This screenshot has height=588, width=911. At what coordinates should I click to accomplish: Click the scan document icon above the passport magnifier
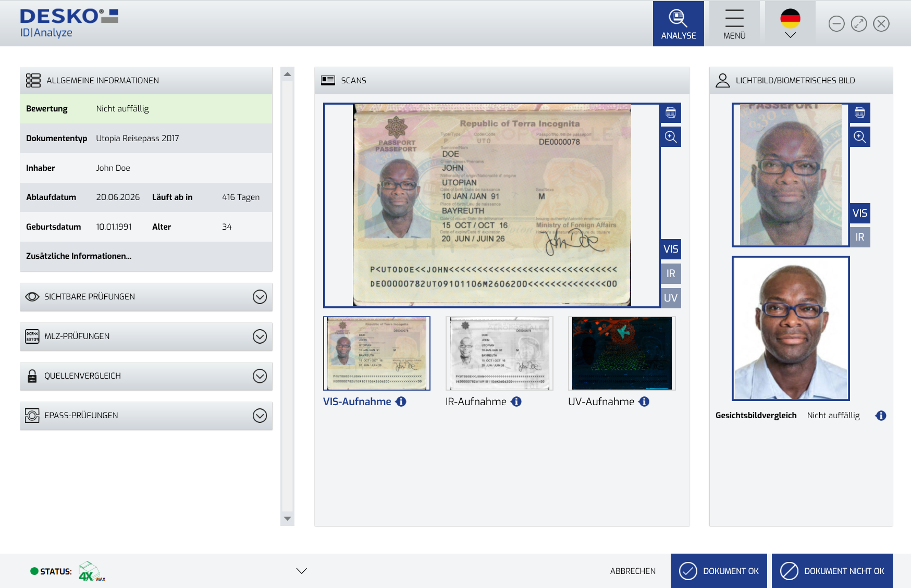(671, 113)
